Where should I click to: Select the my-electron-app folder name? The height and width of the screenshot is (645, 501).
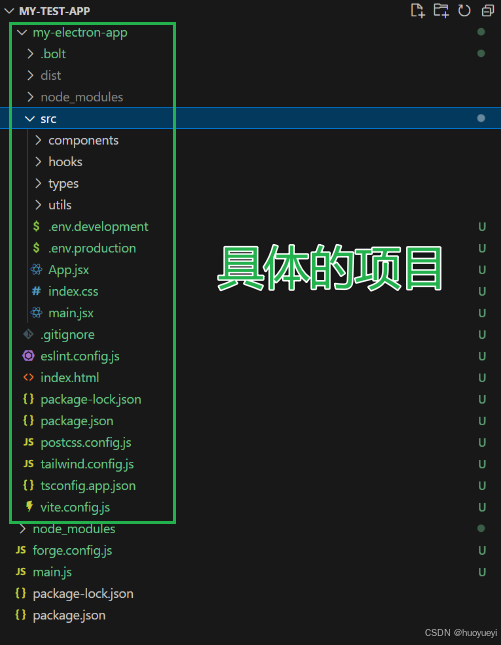tap(80, 32)
